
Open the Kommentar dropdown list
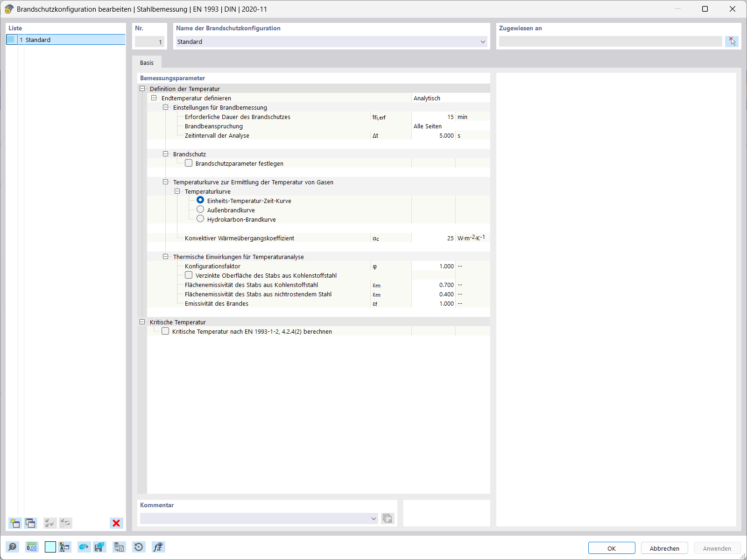click(x=373, y=518)
